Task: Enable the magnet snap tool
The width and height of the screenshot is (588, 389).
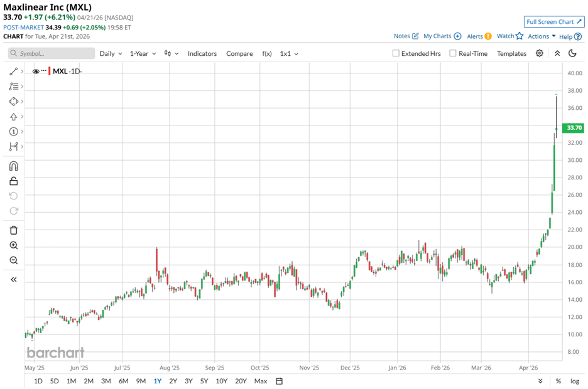Action: tap(13, 166)
